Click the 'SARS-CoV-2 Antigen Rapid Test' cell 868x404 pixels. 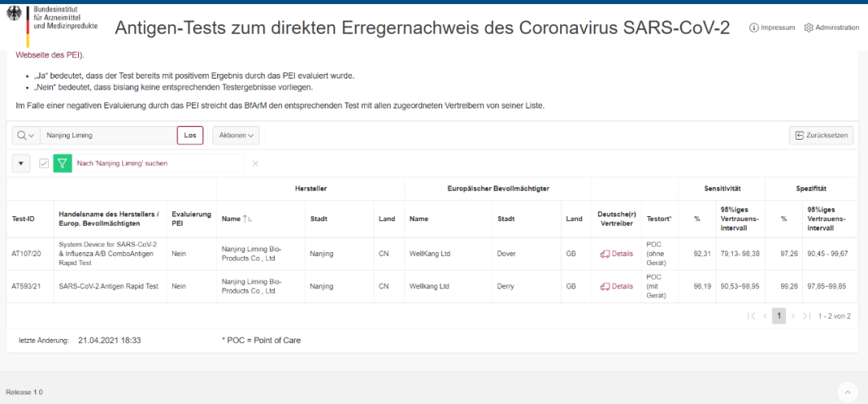108,287
